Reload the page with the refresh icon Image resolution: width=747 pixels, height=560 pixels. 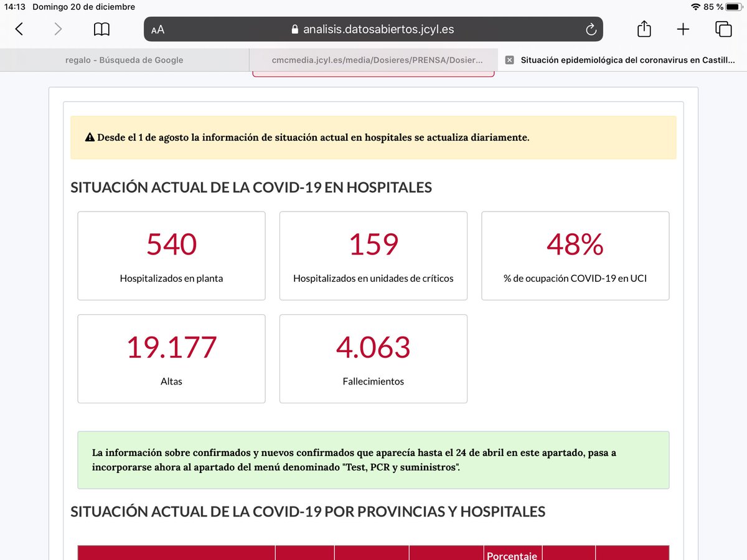591,29
